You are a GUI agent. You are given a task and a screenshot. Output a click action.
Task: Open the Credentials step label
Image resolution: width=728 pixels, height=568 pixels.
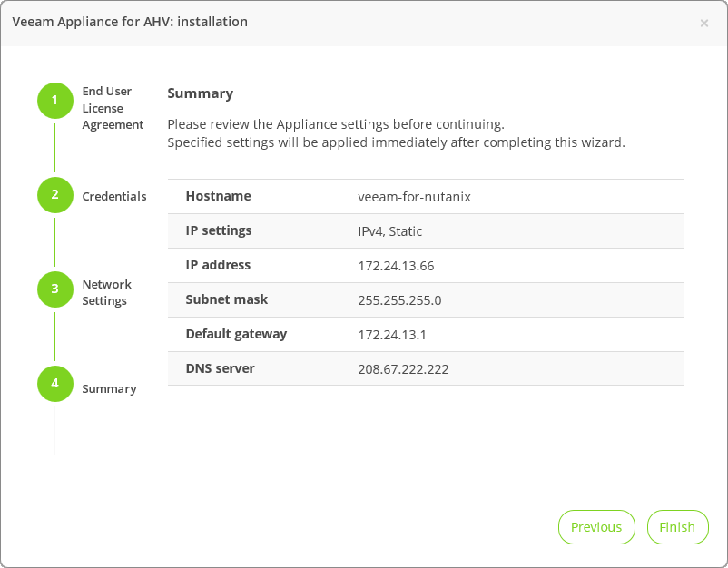coord(114,196)
